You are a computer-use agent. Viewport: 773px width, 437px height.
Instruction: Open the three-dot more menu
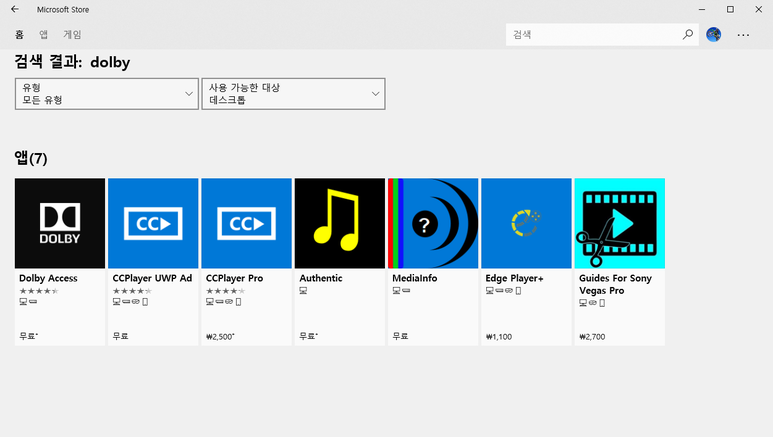(x=743, y=35)
